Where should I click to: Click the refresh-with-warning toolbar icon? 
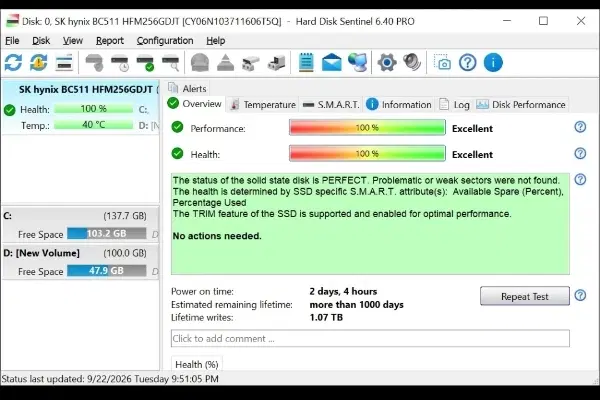pyautogui.click(x=39, y=62)
